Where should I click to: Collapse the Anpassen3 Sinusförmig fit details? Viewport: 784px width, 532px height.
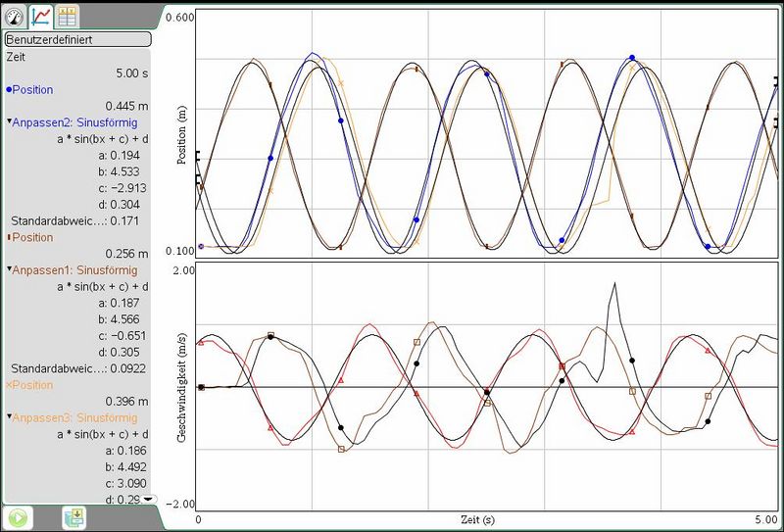[10, 417]
